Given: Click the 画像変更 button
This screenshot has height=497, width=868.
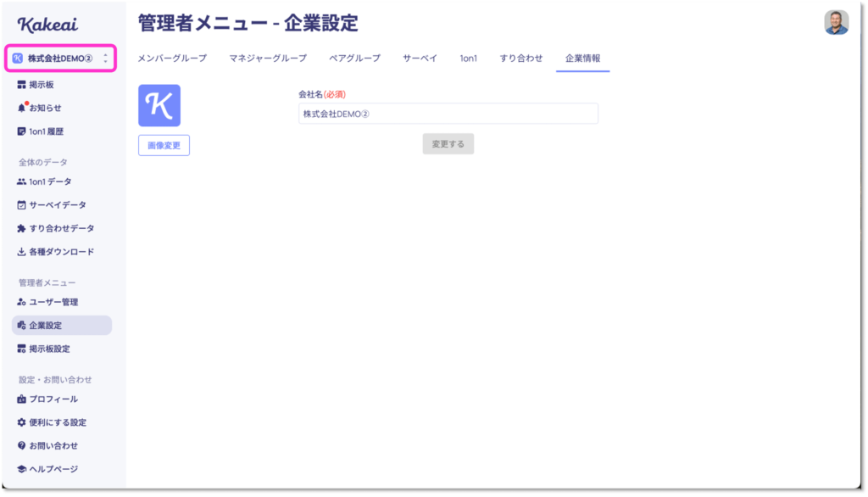Looking at the screenshot, I should pos(164,145).
